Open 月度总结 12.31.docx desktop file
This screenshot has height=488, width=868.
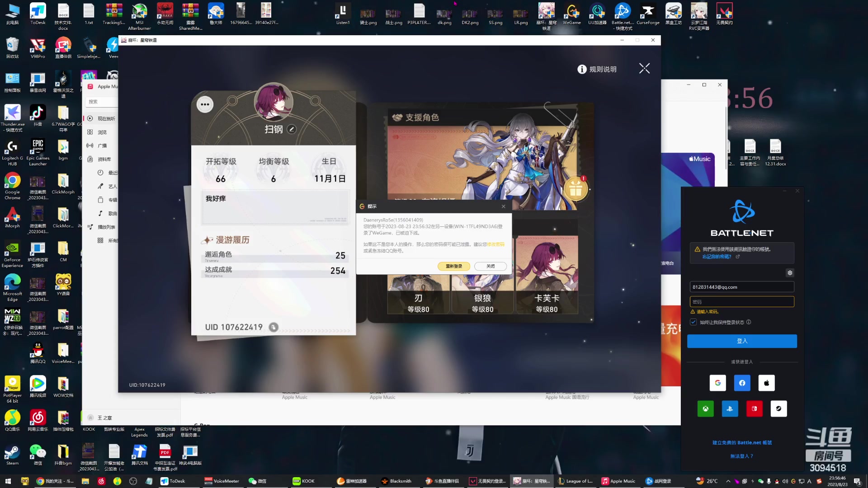click(x=775, y=152)
